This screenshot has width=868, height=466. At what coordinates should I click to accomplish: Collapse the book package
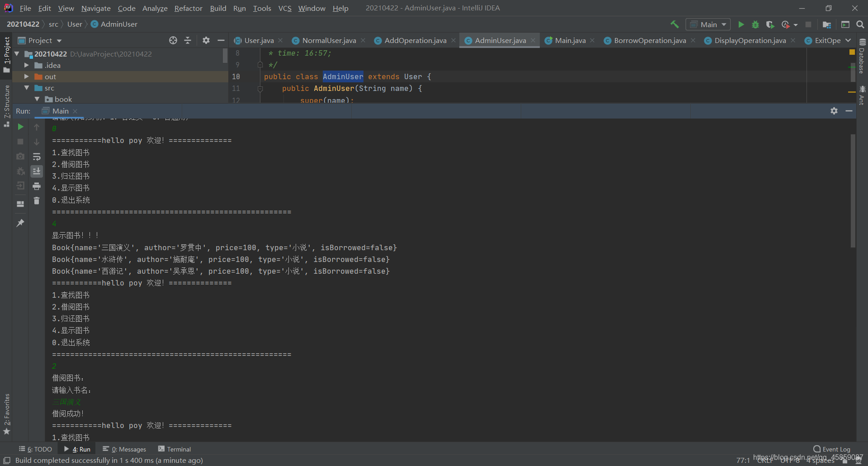point(37,99)
